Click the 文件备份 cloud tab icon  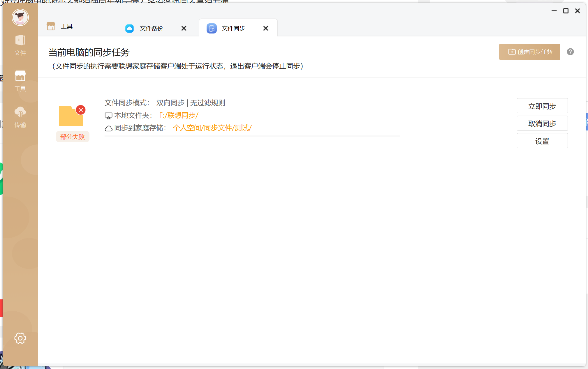tap(130, 28)
